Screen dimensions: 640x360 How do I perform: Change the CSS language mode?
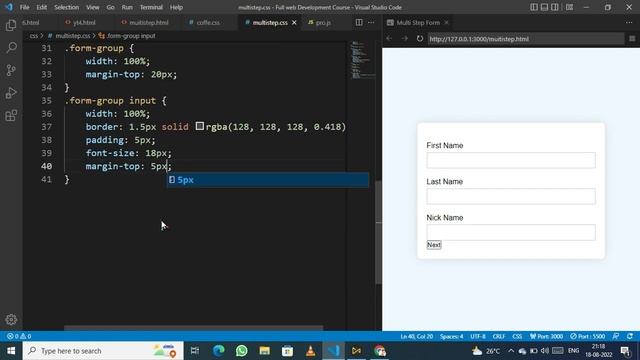(517, 336)
